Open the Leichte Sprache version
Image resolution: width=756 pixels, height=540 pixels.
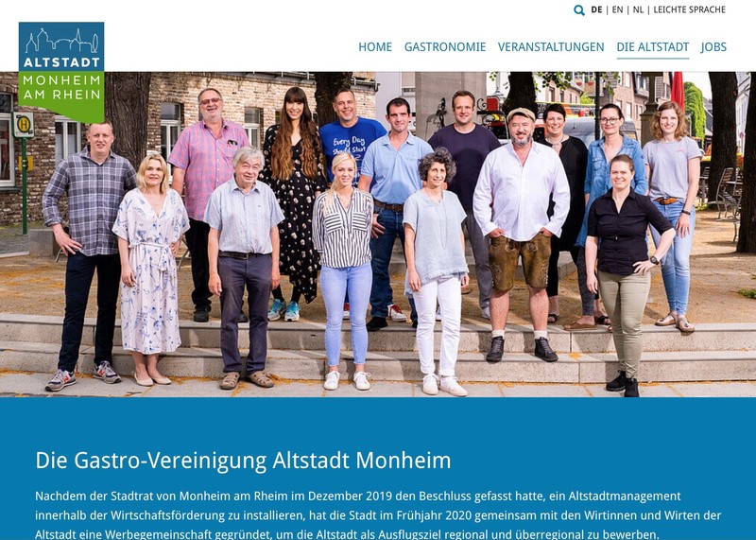tap(689, 9)
